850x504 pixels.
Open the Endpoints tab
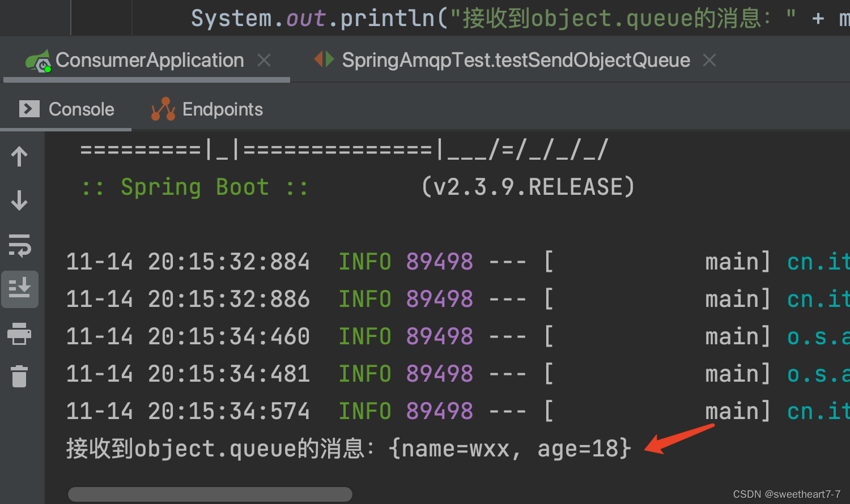(x=207, y=109)
